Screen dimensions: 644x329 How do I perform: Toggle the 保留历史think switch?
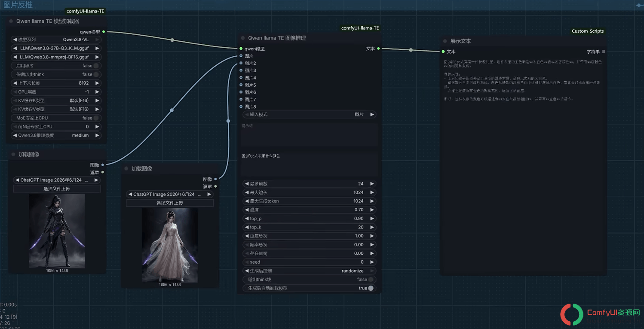tap(96, 74)
